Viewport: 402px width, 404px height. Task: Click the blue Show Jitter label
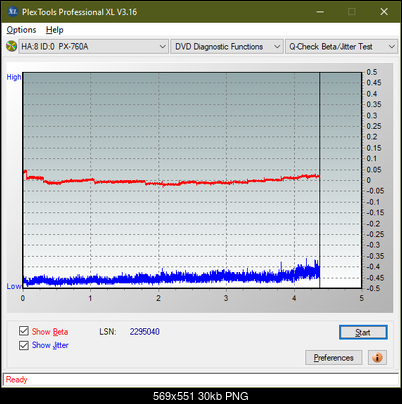pos(50,345)
